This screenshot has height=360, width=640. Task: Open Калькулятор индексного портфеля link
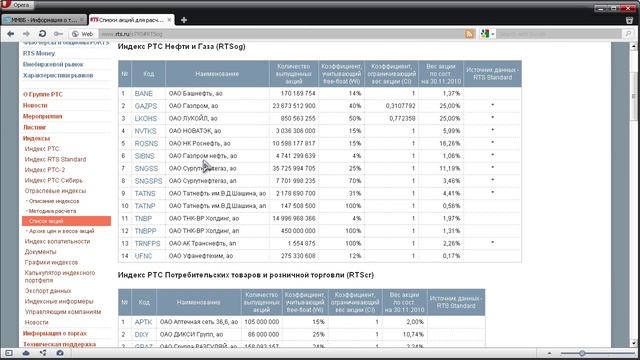pos(60,276)
